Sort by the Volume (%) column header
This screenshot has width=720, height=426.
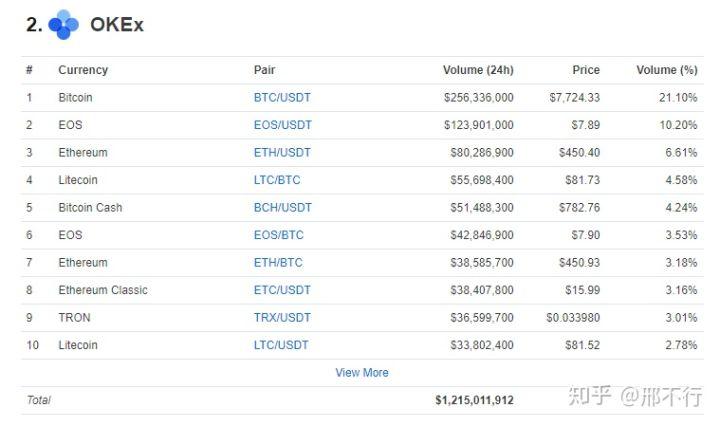tap(667, 70)
